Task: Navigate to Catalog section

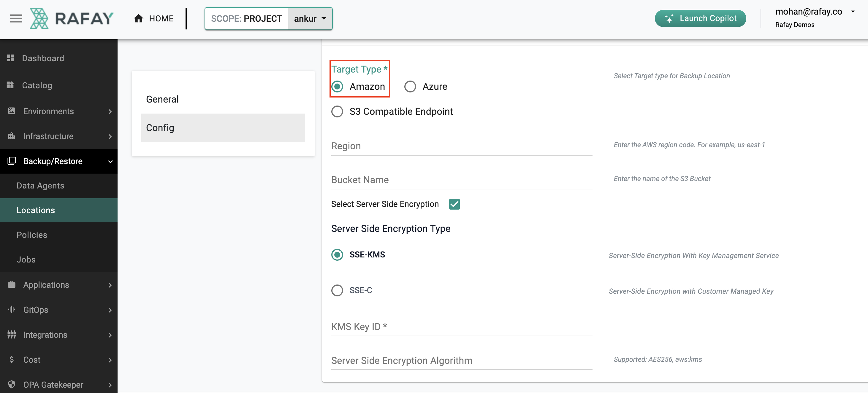Action: tap(37, 85)
